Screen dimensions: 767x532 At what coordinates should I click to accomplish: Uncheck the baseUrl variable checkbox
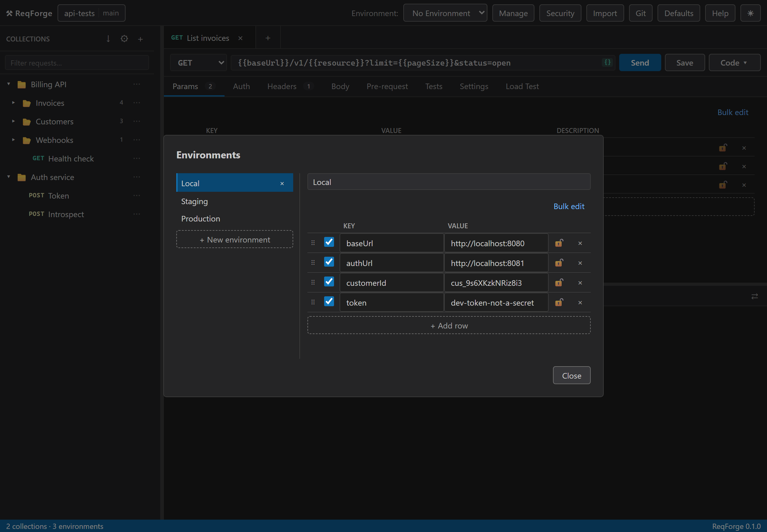pos(329,242)
